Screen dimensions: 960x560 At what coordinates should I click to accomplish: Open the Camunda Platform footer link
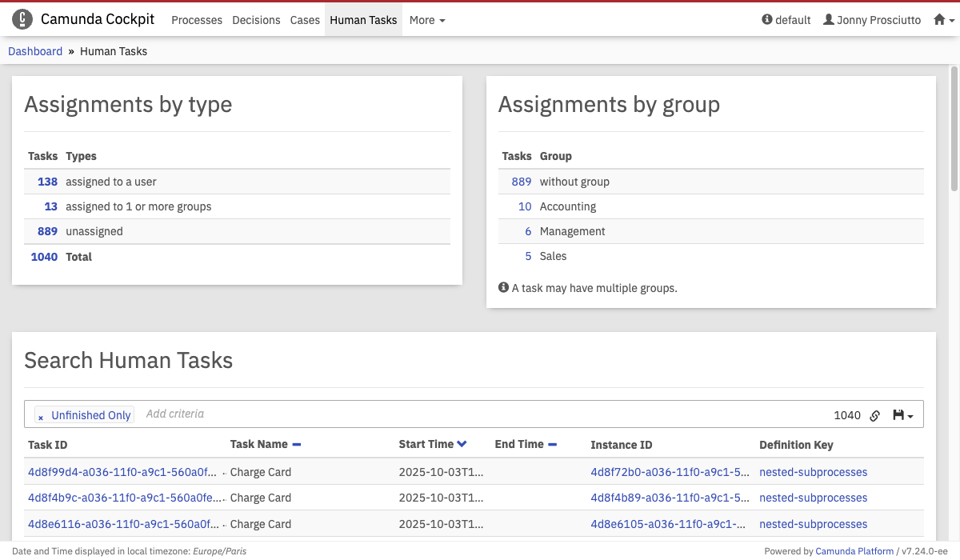click(854, 551)
